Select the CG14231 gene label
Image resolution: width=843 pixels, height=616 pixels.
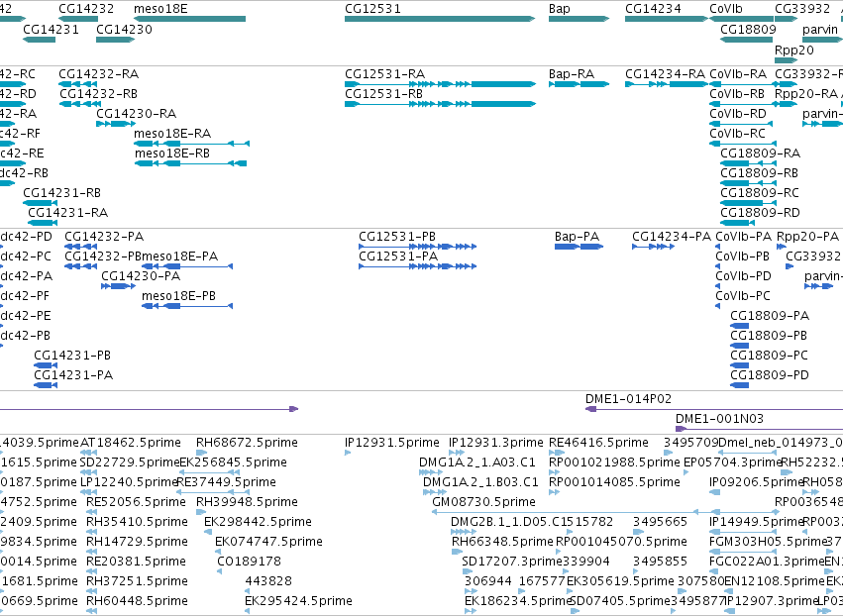[x=51, y=29]
